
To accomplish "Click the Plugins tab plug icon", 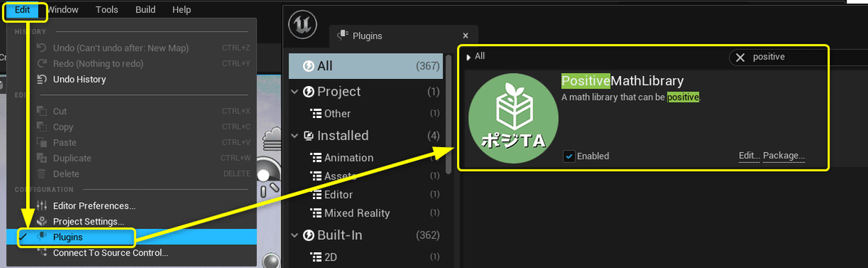I will (344, 35).
